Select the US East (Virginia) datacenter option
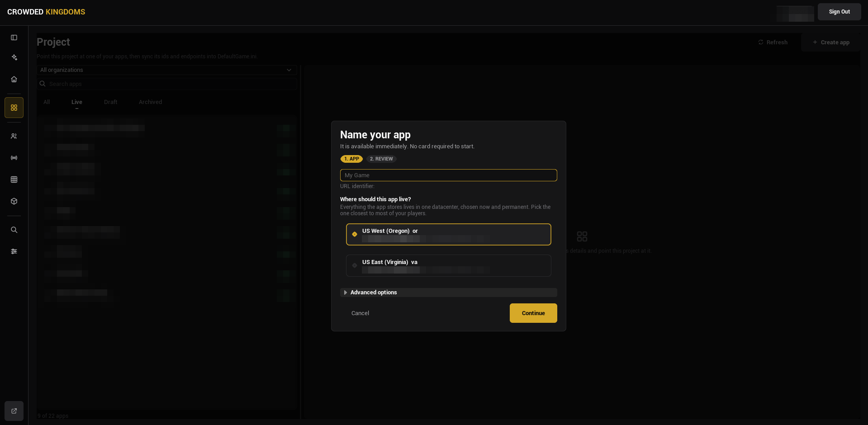This screenshot has height=425, width=868. (448, 265)
